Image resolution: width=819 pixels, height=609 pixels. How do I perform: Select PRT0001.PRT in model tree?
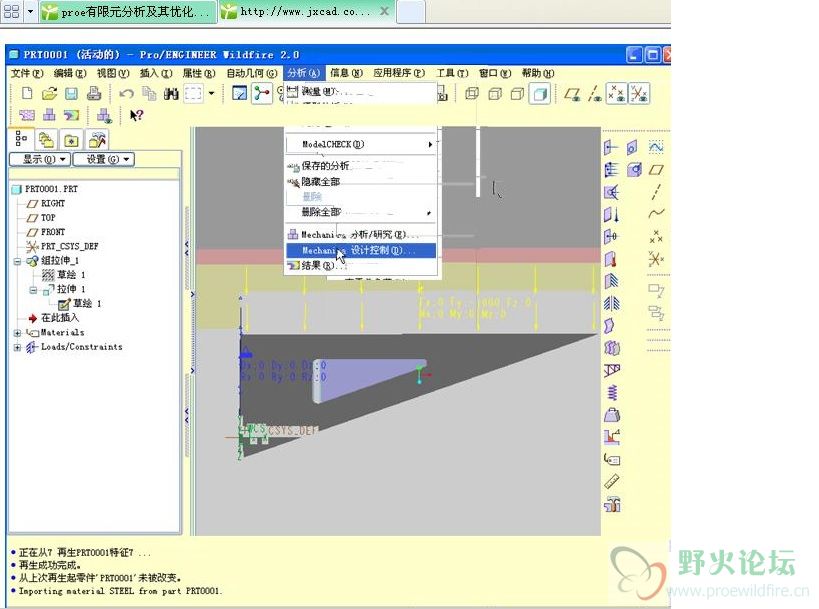51,189
